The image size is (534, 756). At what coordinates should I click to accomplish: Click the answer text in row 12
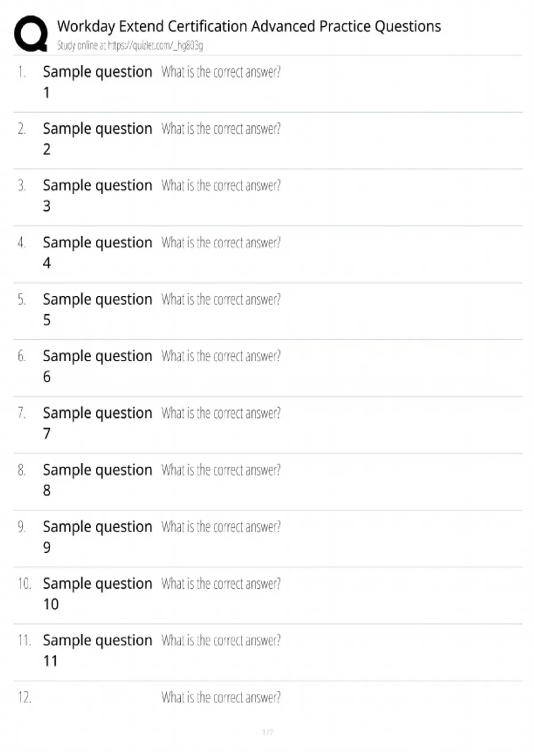221,697
